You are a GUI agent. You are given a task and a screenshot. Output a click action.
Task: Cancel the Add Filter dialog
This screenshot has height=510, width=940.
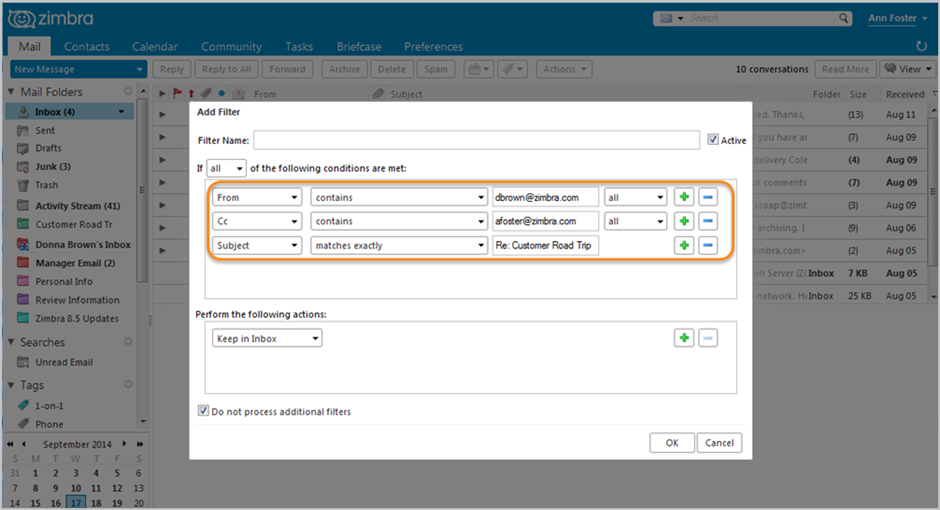click(719, 443)
